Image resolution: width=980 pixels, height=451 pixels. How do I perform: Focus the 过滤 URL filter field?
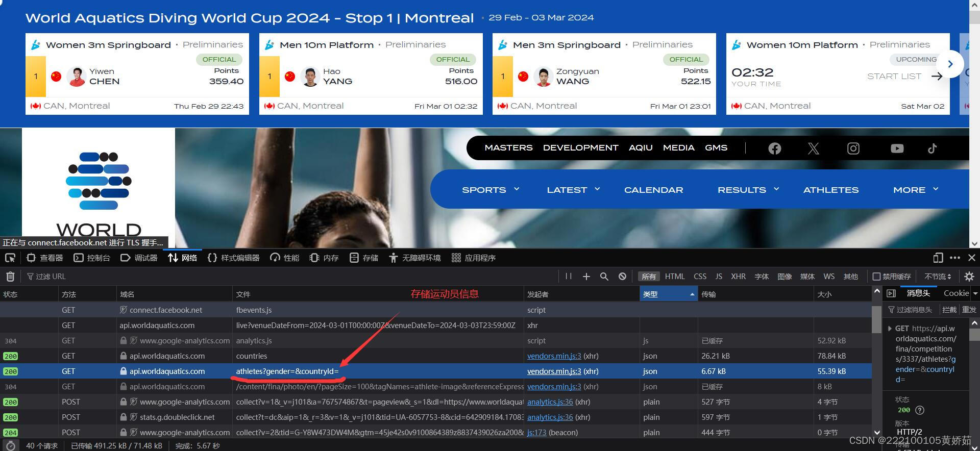291,277
